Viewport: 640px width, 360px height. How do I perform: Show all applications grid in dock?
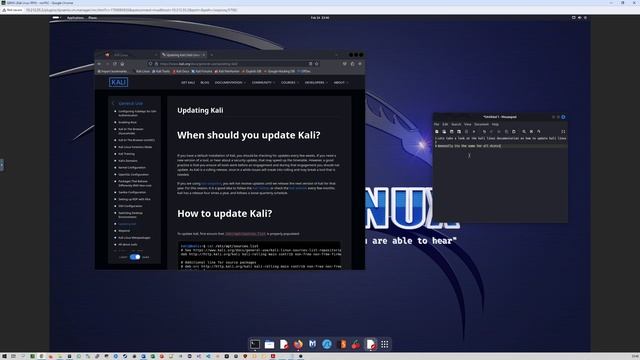point(385,344)
